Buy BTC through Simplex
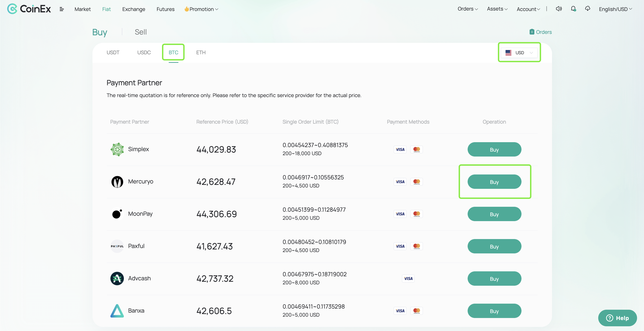 pos(494,149)
